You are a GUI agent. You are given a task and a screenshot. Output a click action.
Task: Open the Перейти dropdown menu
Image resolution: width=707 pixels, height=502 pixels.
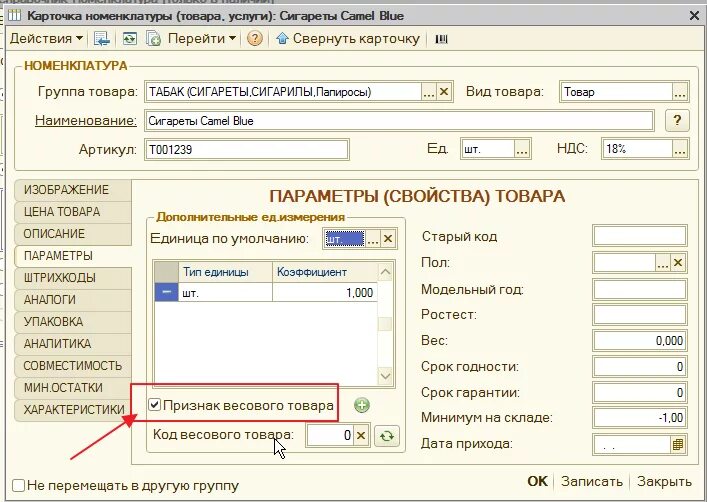[202, 39]
